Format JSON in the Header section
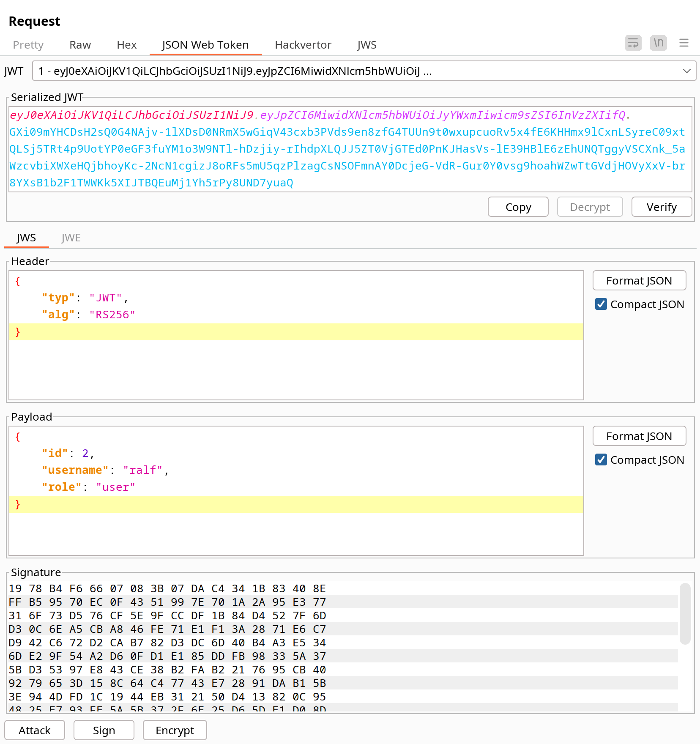 tap(639, 281)
